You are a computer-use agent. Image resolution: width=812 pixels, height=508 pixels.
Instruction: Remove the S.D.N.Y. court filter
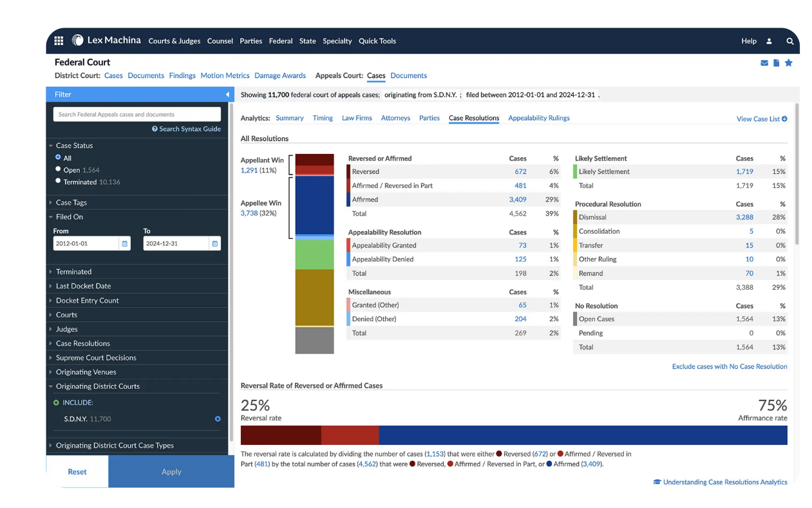(218, 419)
